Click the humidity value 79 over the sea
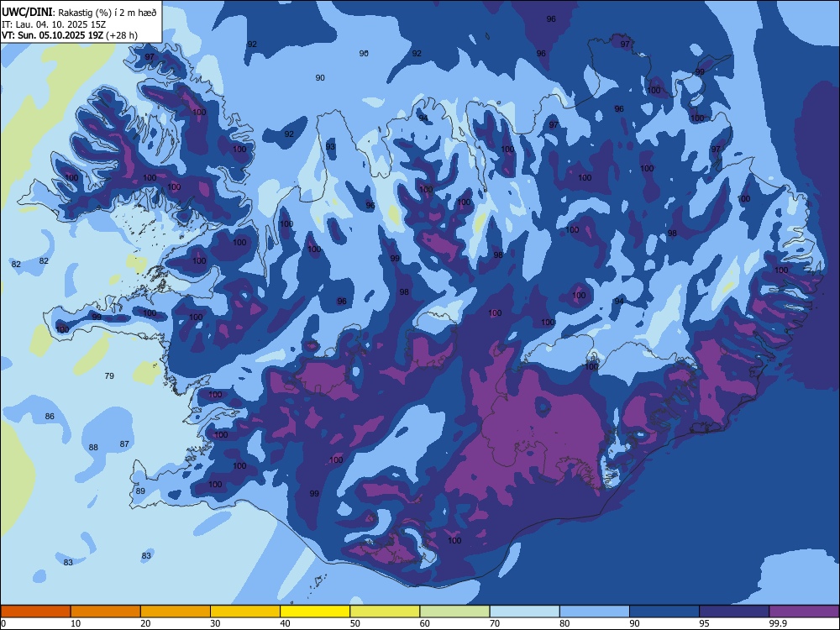This screenshot has width=840, height=630. coord(109,376)
